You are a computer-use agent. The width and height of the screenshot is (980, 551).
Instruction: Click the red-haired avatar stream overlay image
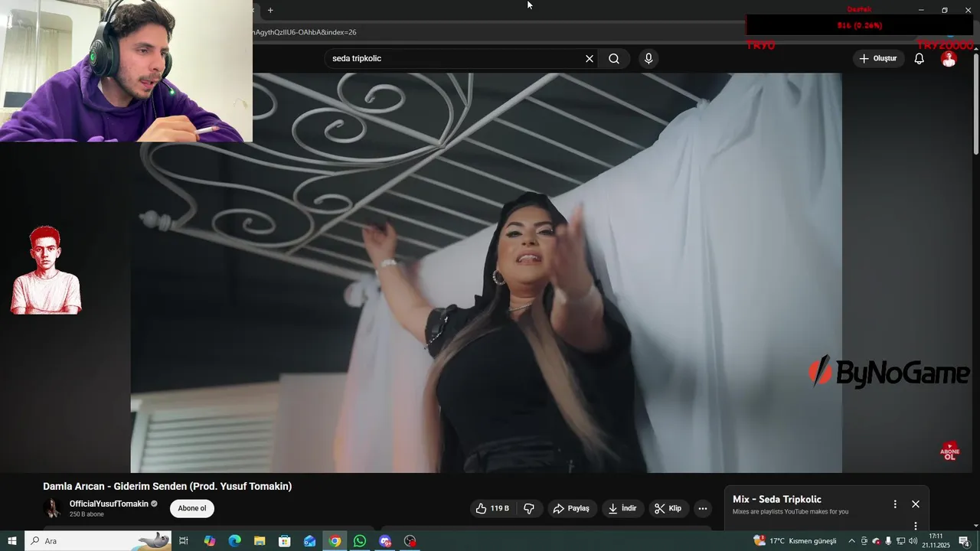tap(46, 269)
